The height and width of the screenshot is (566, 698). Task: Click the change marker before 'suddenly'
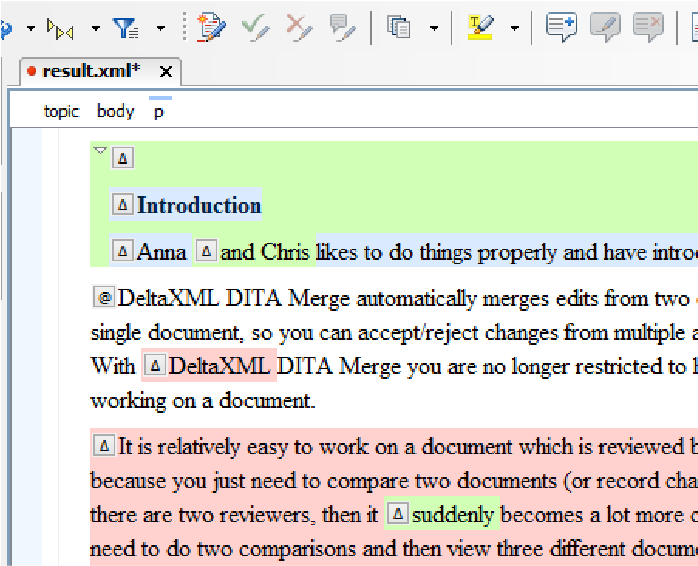(x=397, y=514)
